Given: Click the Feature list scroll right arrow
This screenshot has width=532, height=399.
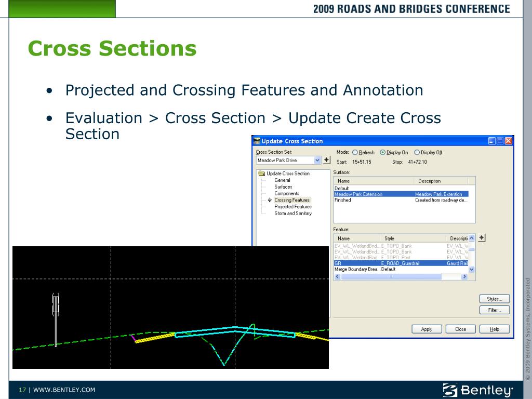Looking at the screenshot, I should click(464, 276).
